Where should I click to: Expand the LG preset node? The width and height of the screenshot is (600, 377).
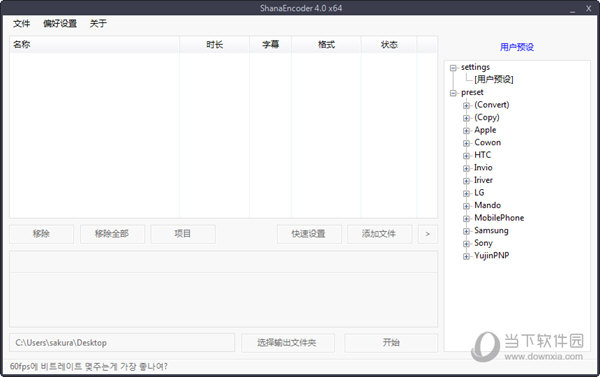coord(466,194)
